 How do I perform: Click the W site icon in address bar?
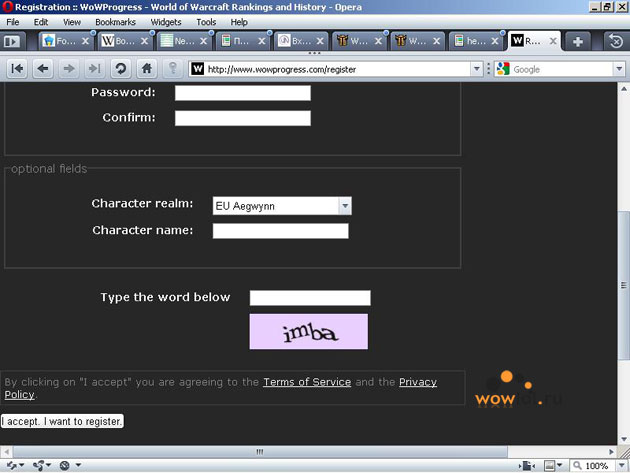click(x=197, y=69)
